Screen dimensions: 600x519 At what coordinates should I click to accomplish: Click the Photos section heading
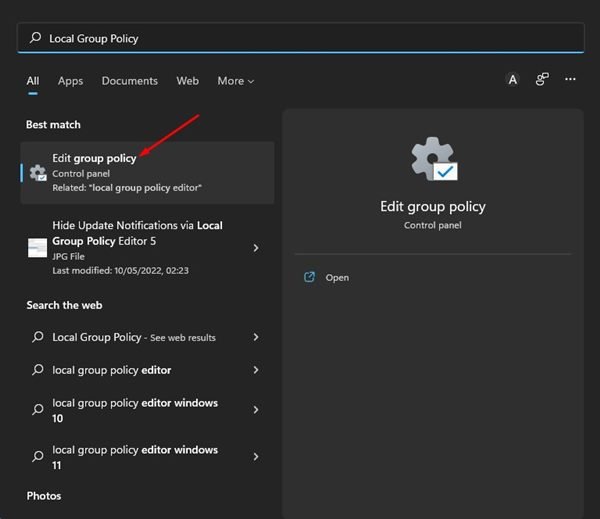coord(44,496)
